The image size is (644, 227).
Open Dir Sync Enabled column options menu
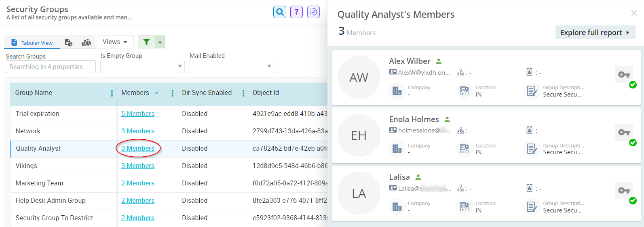243,93
